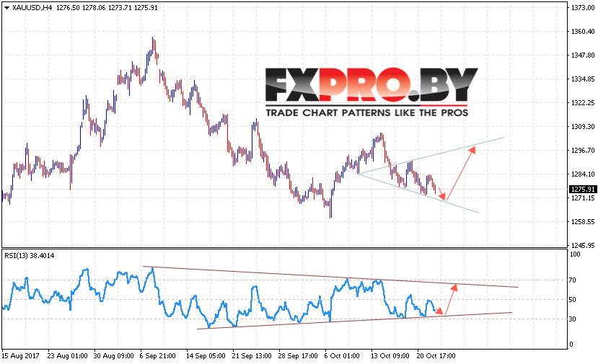Select the 6 Sep 21:00 time label

pyautogui.click(x=157, y=355)
